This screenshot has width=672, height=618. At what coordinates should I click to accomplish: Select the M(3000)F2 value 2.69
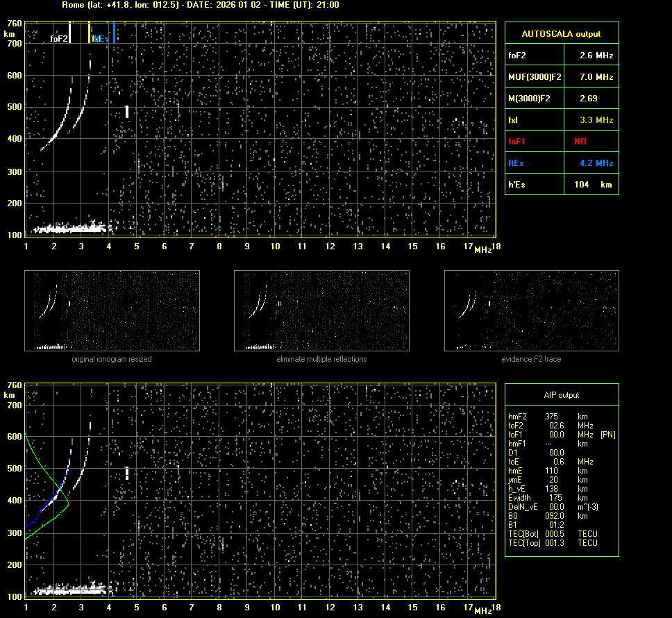click(x=588, y=98)
